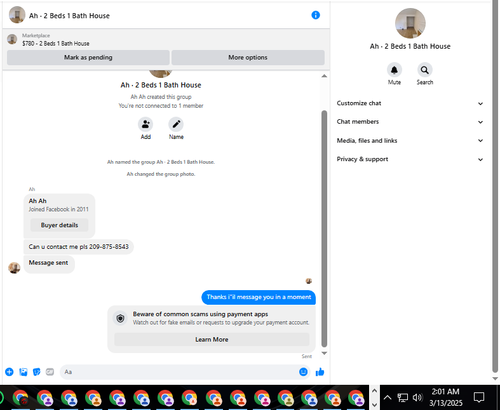Click 'Ah - 2 Beds 1 Bath House' header title
The image size is (500, 410).
click(69, 16)
